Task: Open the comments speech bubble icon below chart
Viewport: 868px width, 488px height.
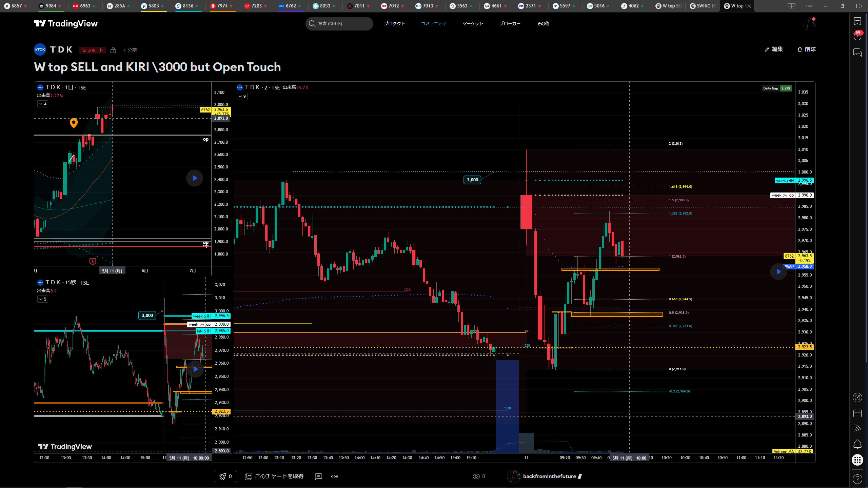Action: click(x=318, y=476)
